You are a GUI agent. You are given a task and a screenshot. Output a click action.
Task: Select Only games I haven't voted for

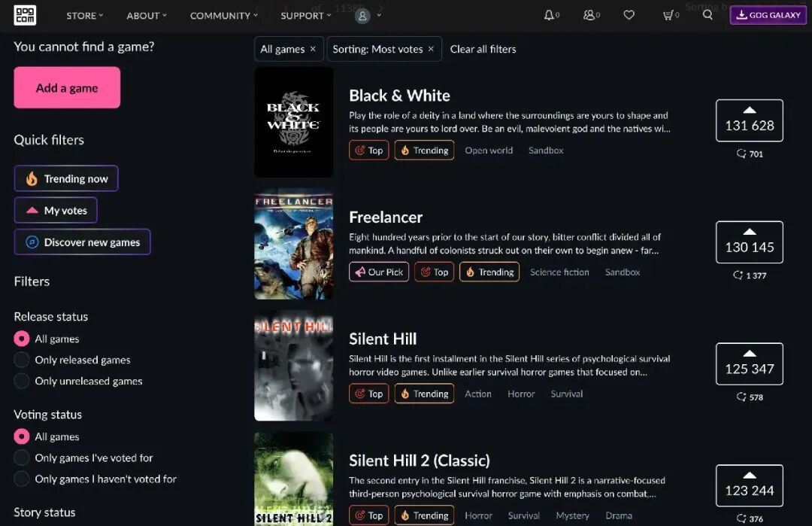click(x=21, y=479)
